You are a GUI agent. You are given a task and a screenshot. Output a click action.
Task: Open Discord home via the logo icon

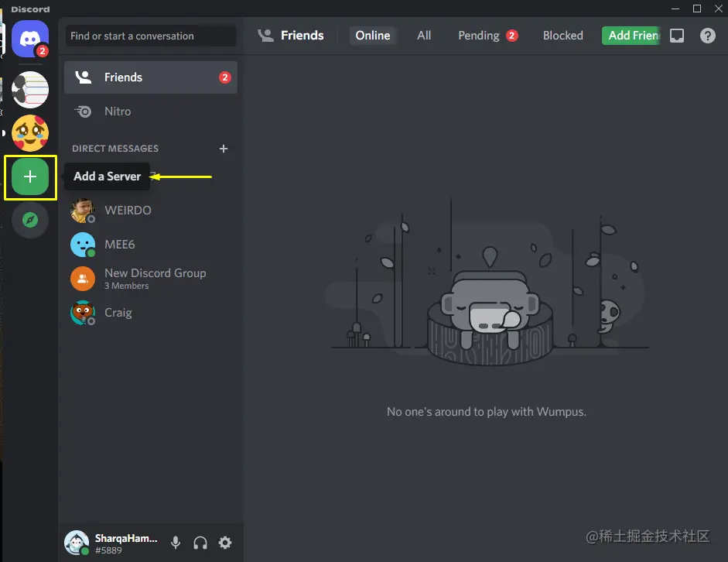point(30,39)
